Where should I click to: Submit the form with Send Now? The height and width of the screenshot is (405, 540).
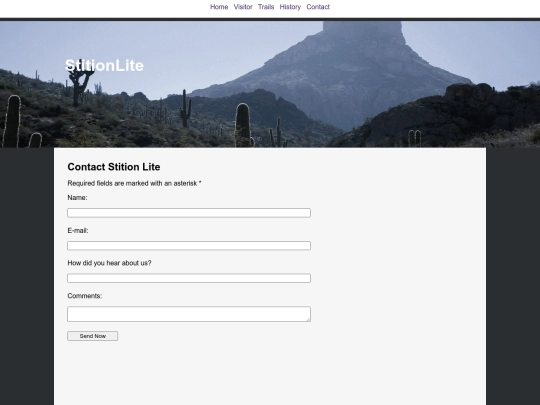(x=93, y=336)
